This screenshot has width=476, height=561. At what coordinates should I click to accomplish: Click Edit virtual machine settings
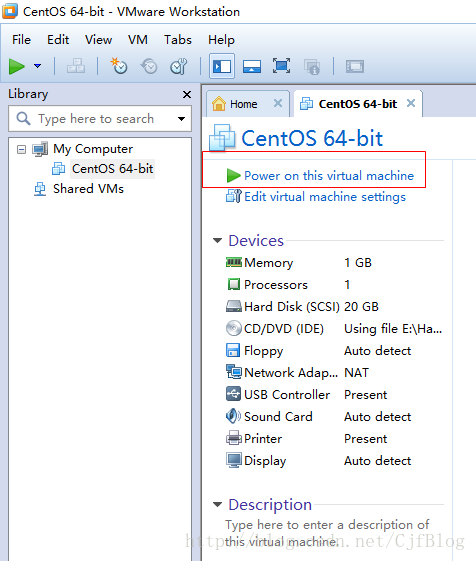(x=325, y=197)
